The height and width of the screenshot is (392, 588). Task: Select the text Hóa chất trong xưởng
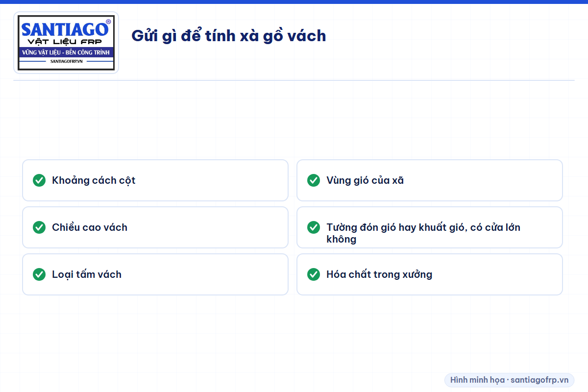pyautogui.click(x=379, y=274)
